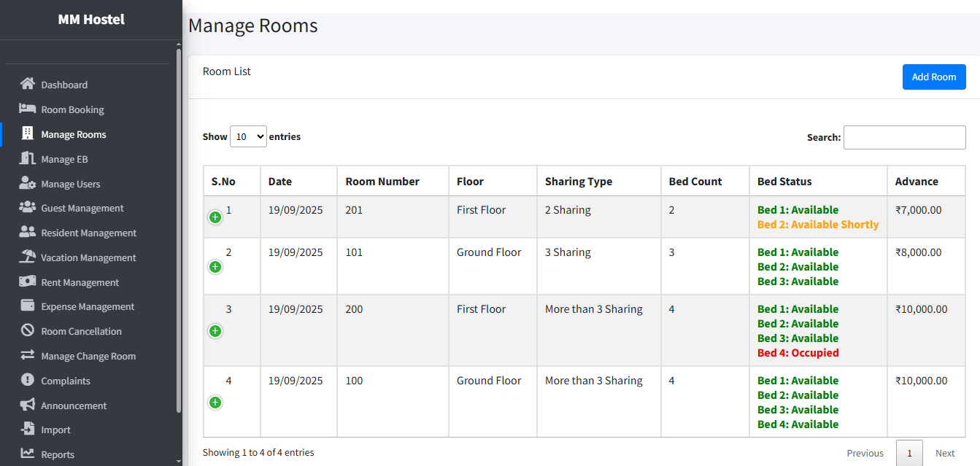Click the Complaints exclamation icon

(x=28, y=380)
